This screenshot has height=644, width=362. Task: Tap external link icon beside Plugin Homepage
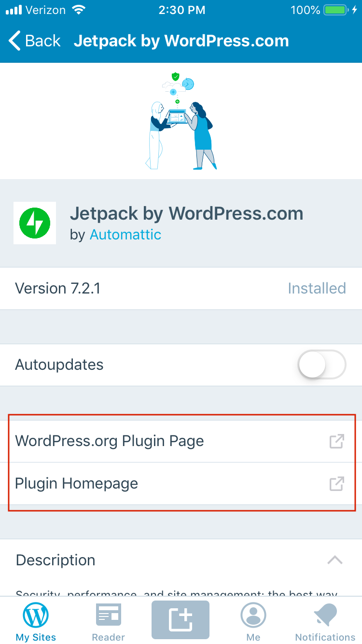[x=336, y=484]
